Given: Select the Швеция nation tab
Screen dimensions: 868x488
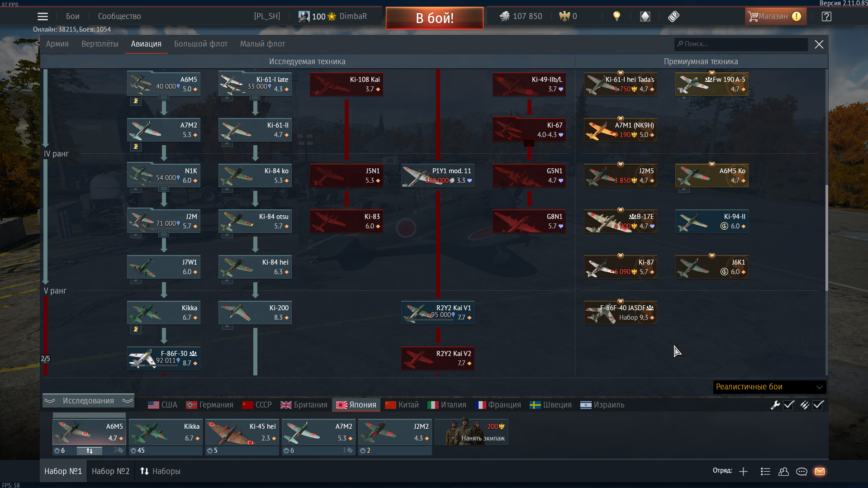Looking at the screenshot, I should click(x=550, y=405).
